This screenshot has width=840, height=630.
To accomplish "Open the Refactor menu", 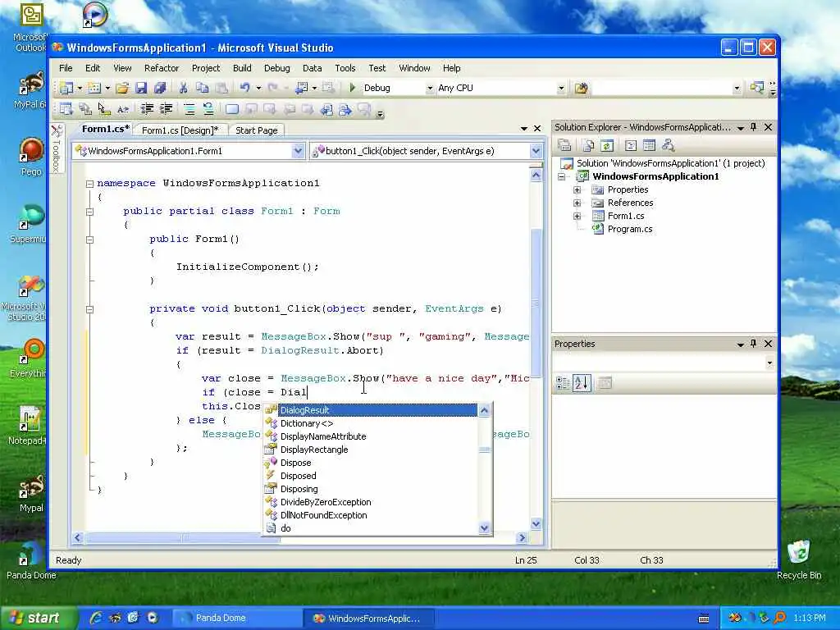I will (162, 68).
